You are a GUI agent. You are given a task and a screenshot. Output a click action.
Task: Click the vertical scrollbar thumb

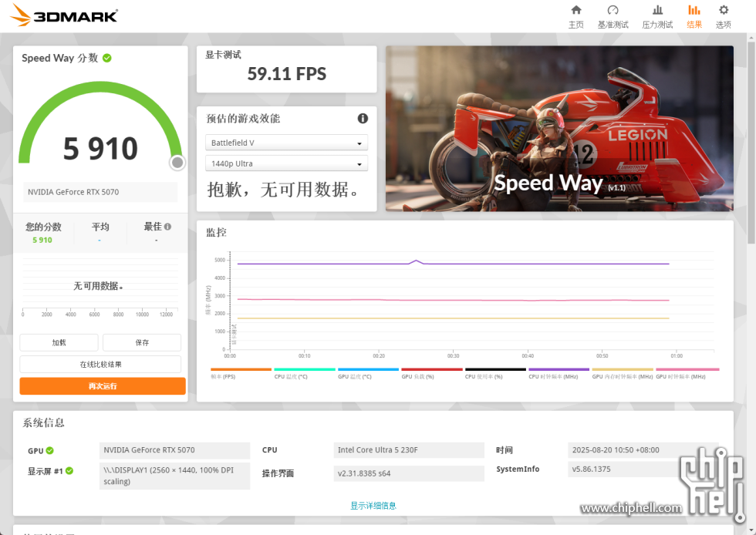[751, 142]
